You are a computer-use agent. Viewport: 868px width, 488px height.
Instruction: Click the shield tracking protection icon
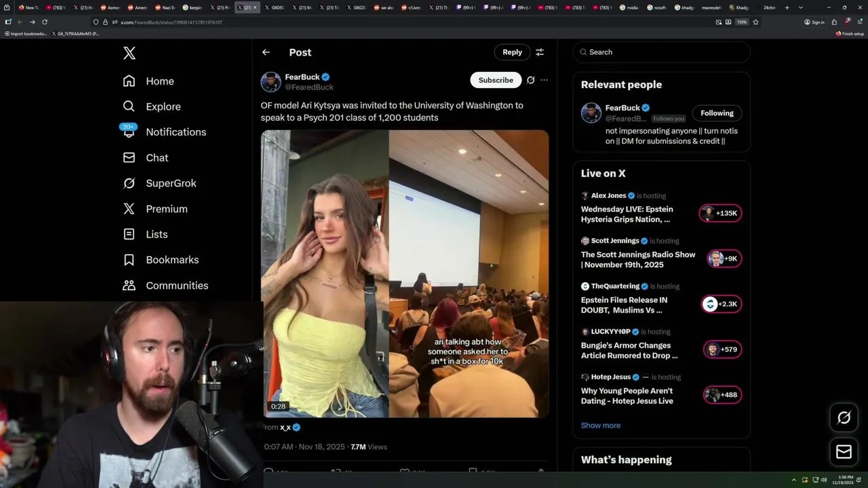click(96, 22)
